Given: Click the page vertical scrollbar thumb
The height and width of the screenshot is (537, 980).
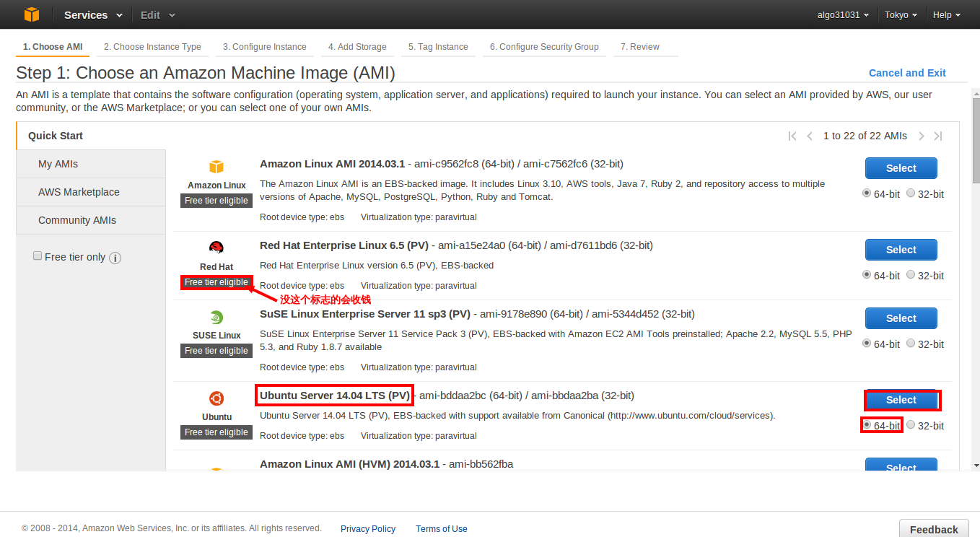Looking at the screenshot, I should [976, 140].
